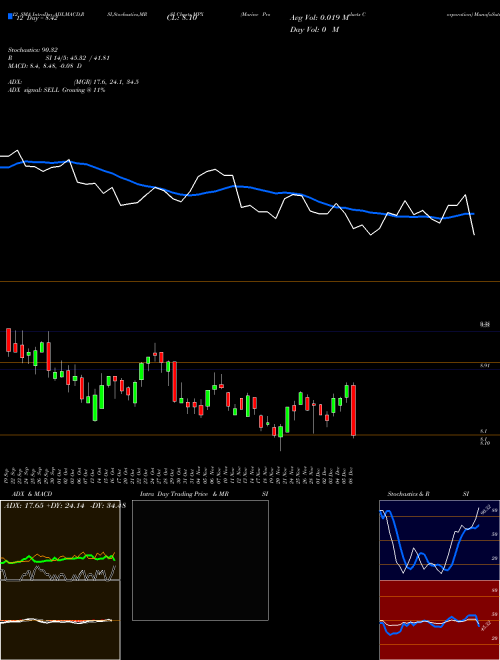Image resolution: width=500 pixels, height=660 pixels.
Task: Click the 'Stochastics & R' panel title
Action: pyautogui.click(x=408, y=494)
